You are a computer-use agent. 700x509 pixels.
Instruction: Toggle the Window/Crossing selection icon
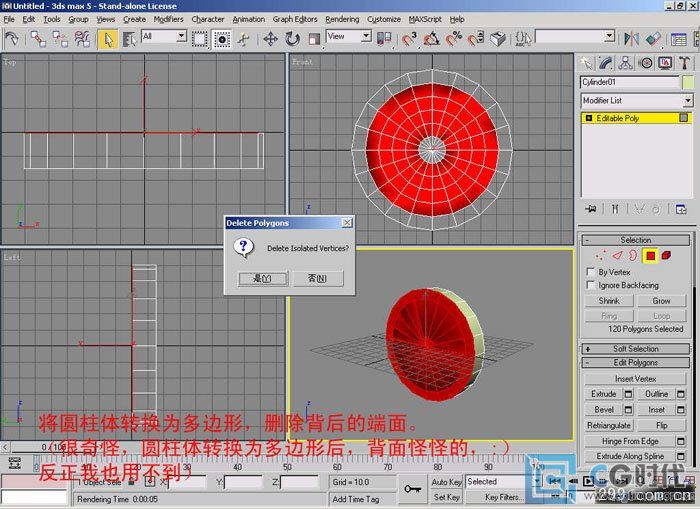pos(222,39)
